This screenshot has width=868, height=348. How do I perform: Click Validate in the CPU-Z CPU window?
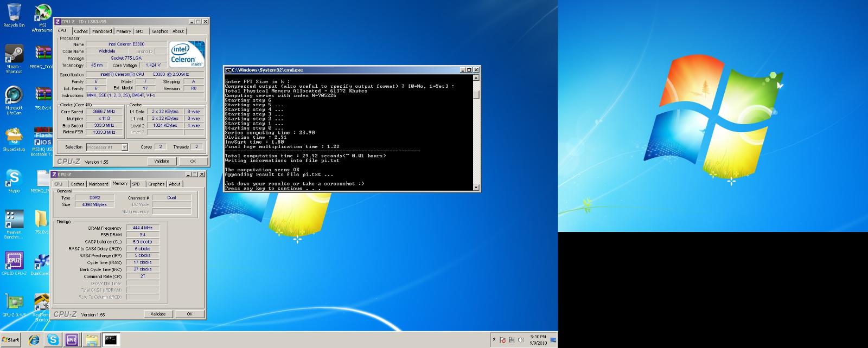click(x=162, y=161)
